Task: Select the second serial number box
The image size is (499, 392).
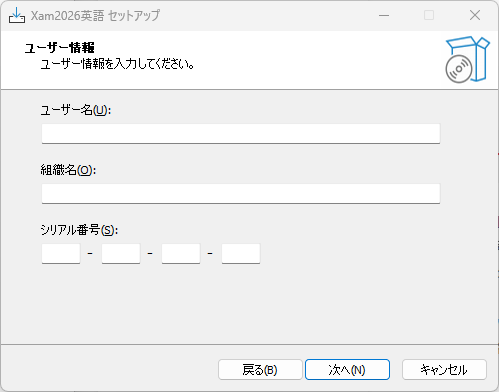Action: click(x=121, y=254)
